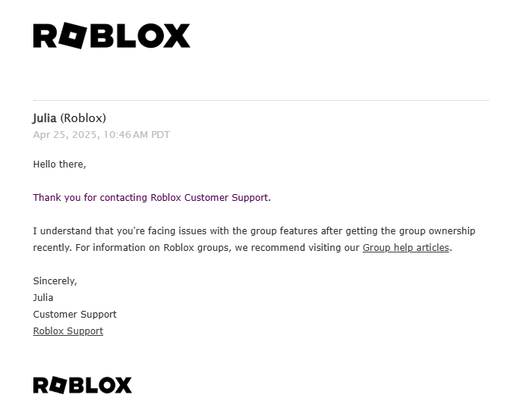Click the (Roblox) label beside sender name

click(83, 118)
